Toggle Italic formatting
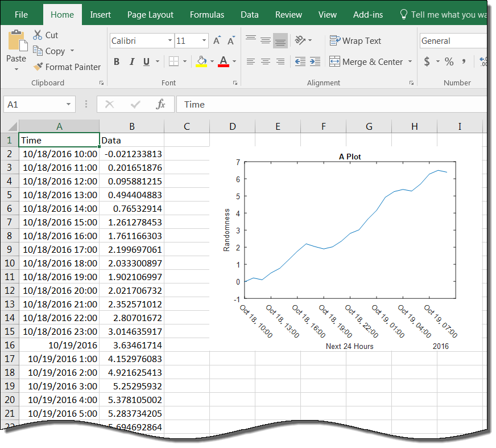496x448 pixels. click(x=132, y=62)
